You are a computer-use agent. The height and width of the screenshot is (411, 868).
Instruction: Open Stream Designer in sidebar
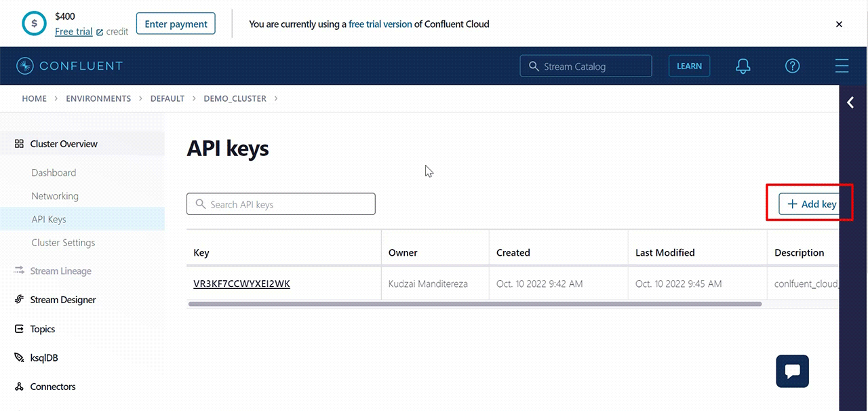[x=63, y=300]
